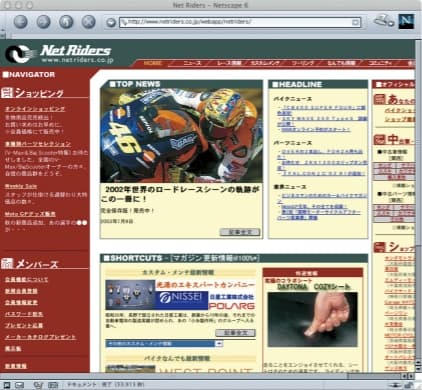Open the ツーリング tab
This screenshot has width=422, height=390.
click(x=303, y=63)
